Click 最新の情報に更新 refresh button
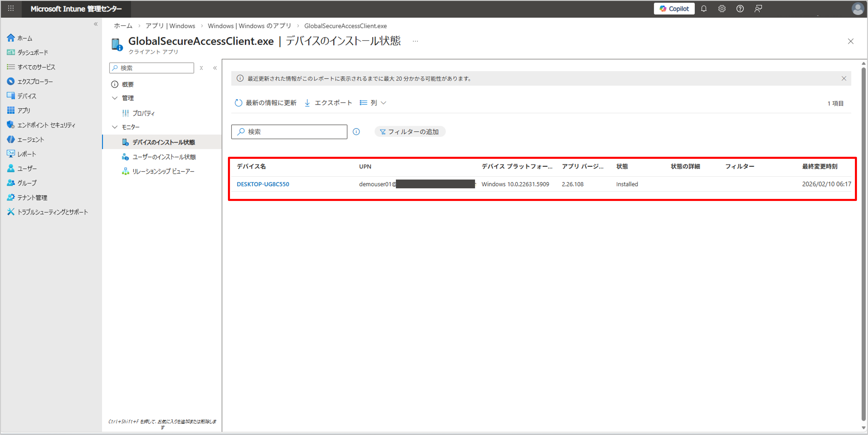The image size is (868, 435). (266, 103)
